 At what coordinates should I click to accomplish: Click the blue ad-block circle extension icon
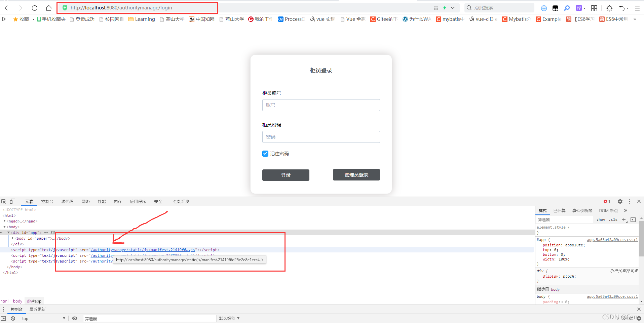tap(544, 8)
